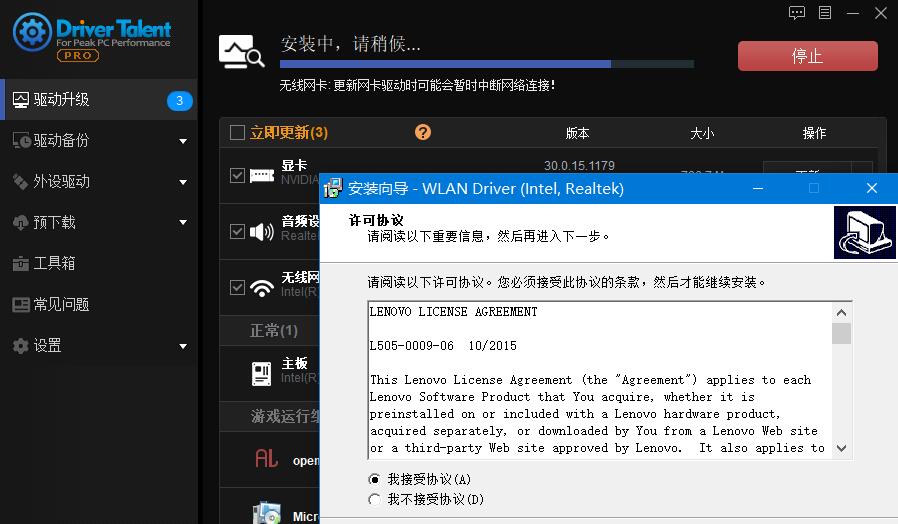Open the 外设驱动 sidebar section
The height and width of the screenshot is (524, 898).
tap(100, 182)
